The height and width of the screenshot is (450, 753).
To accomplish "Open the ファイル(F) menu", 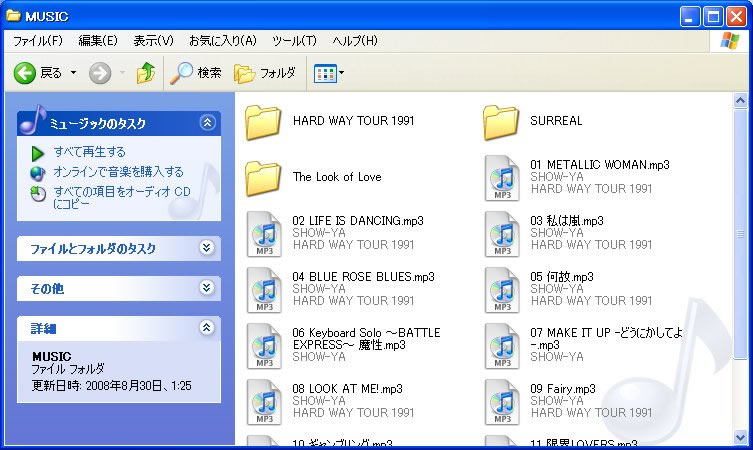I will [38, 41].
